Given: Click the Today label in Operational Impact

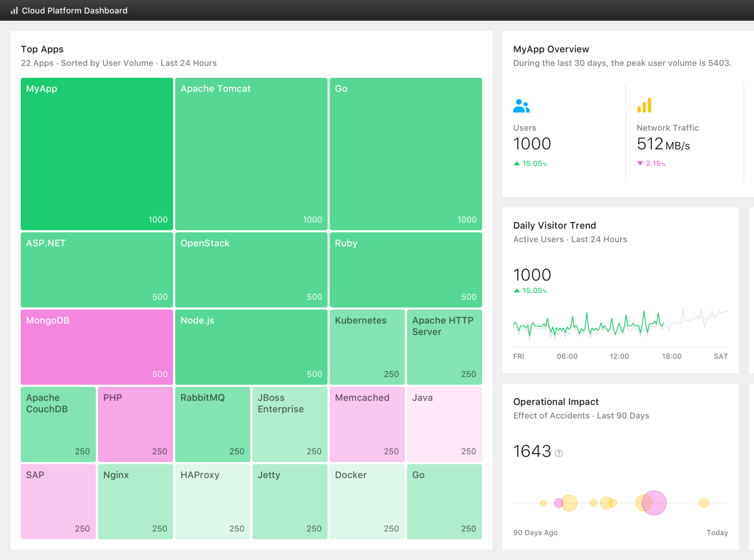Looking at the screenshot, I should click(x=717, y=532).
